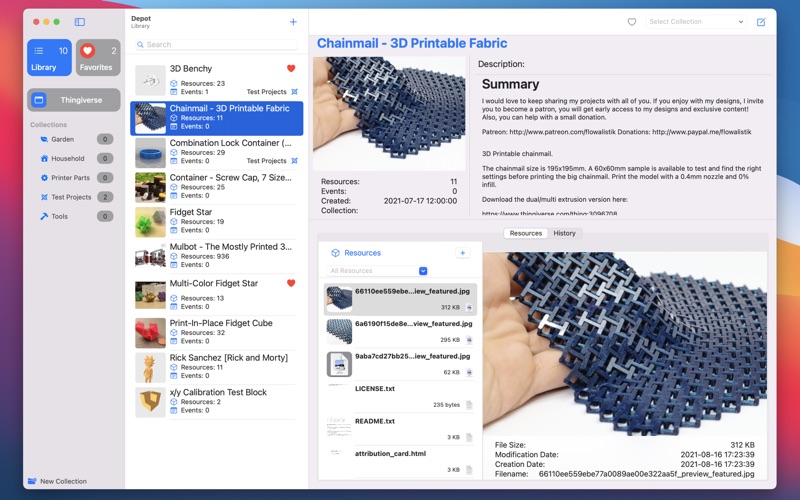Screen dimensions: 800x500
Task: Add a new library item with plus icon
Action: pyautogui.click(x=293, y=22)
